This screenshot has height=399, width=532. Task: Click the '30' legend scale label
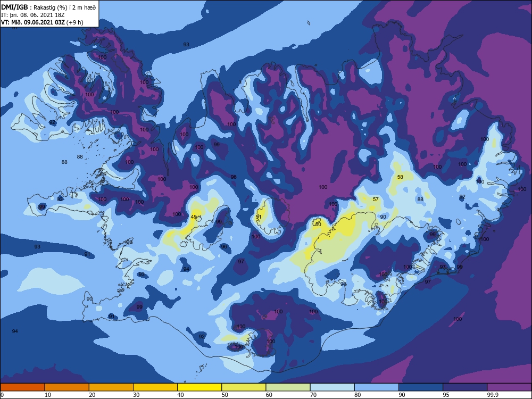pyautogui.click(x=136, y=395)
